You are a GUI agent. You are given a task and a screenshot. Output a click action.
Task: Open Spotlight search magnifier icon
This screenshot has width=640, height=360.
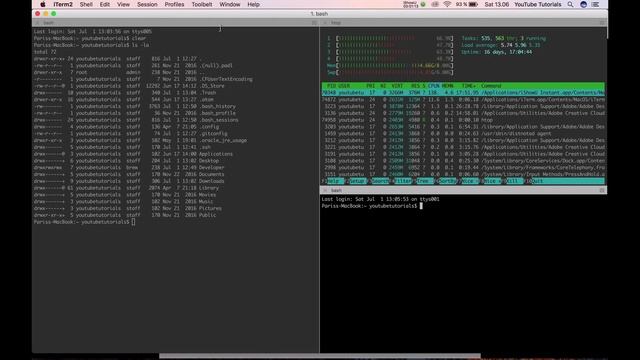tap(570, 4)
